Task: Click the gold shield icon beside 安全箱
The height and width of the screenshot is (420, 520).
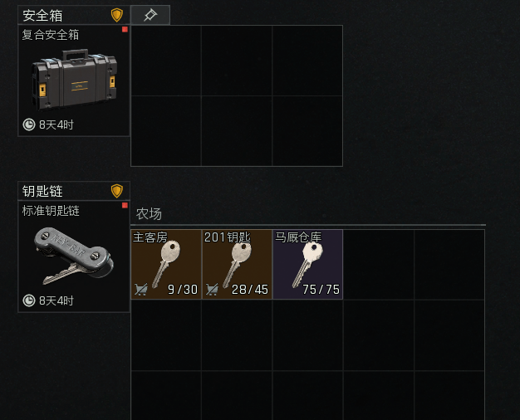Action: tap(117, 15)
